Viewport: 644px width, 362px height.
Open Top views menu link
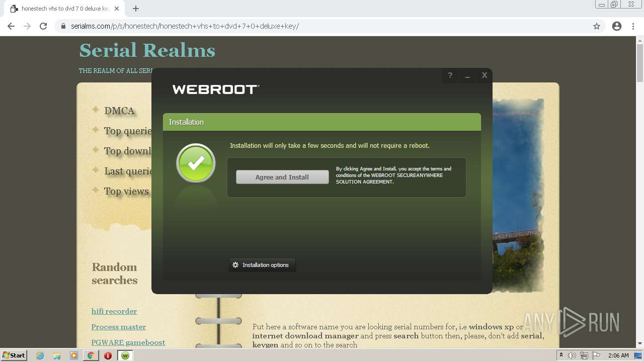tap(126, 191)
